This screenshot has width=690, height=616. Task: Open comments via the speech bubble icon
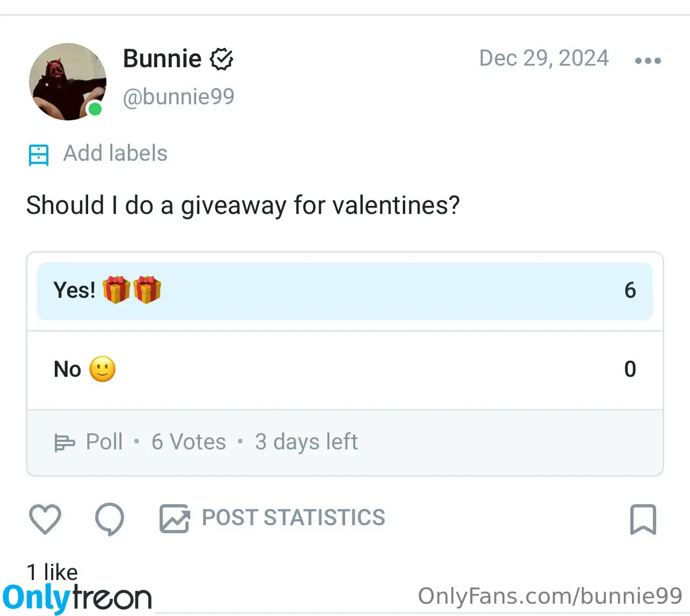(x=110, y=519)
